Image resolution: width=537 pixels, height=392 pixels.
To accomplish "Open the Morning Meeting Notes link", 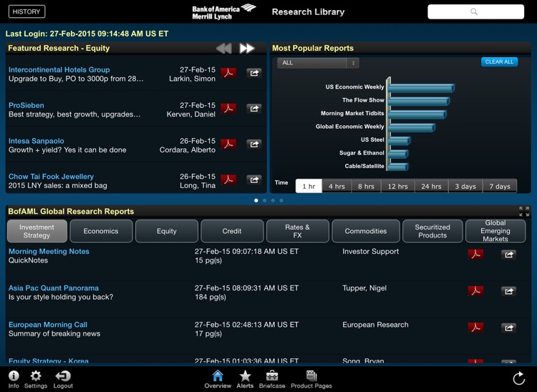I will [x=49, y=251].
